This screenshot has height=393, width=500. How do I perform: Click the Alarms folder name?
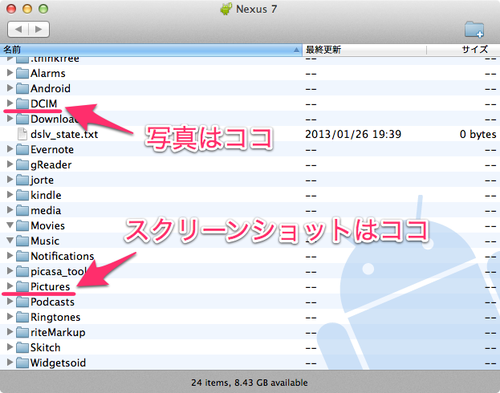click(x=48, y=73)
